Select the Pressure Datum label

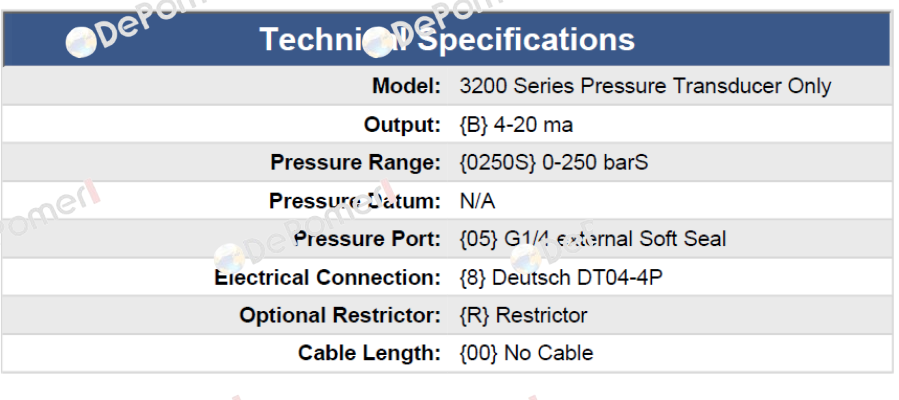[355, 201]
